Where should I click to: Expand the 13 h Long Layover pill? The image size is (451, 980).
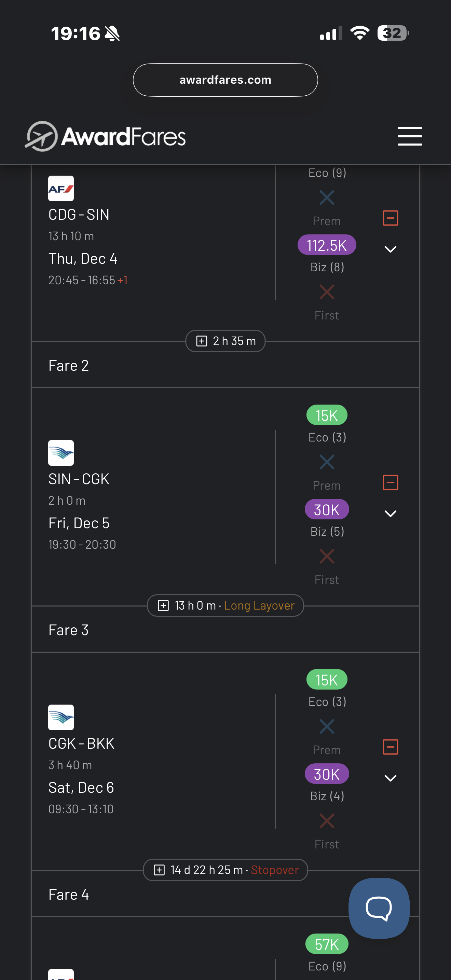[225, 605]
